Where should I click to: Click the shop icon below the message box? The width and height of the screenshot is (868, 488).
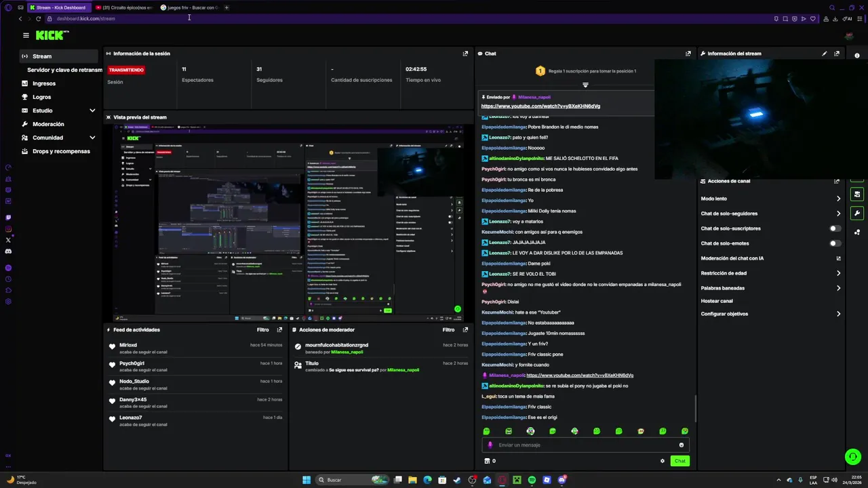point(487,461)
